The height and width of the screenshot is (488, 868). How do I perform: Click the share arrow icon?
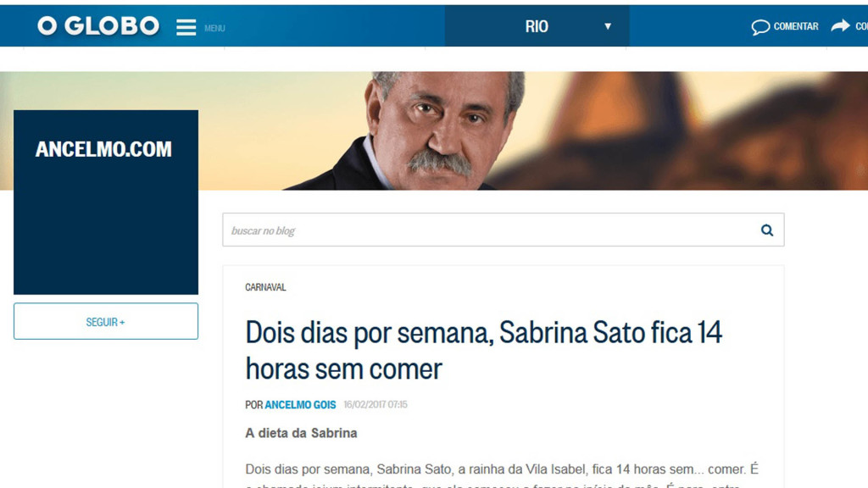click(840, 25)
